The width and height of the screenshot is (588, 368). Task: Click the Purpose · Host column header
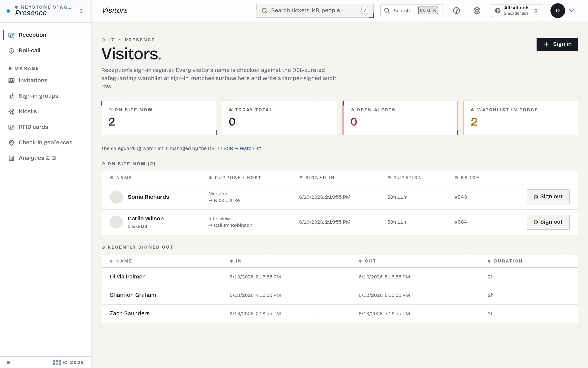[235, 178]
